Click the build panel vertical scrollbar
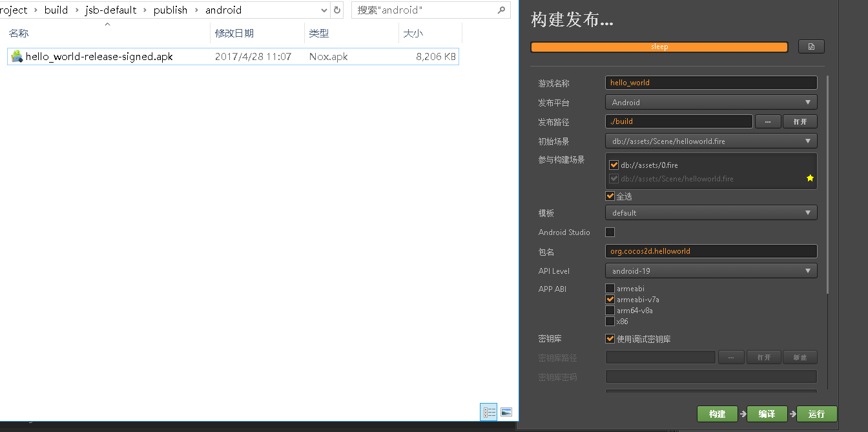 pyautogui.click(x=827, y=186)
